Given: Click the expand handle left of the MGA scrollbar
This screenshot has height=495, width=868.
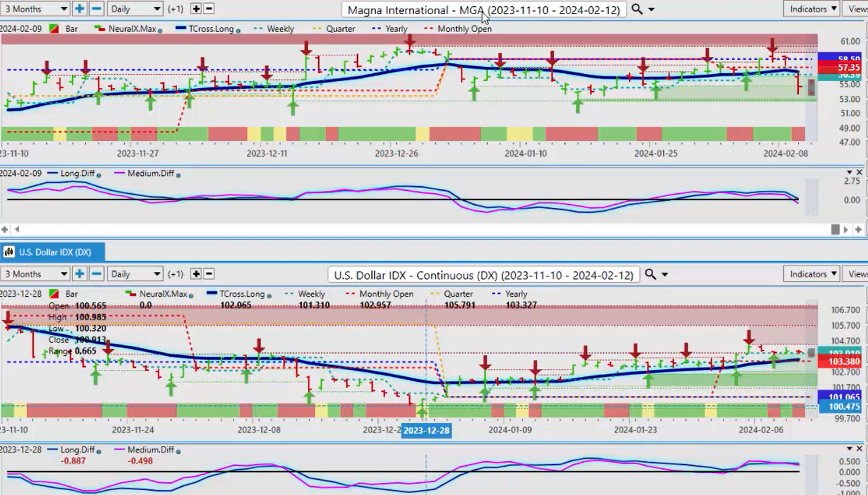Looking at the screenshot, I should (x=5, y=229).
